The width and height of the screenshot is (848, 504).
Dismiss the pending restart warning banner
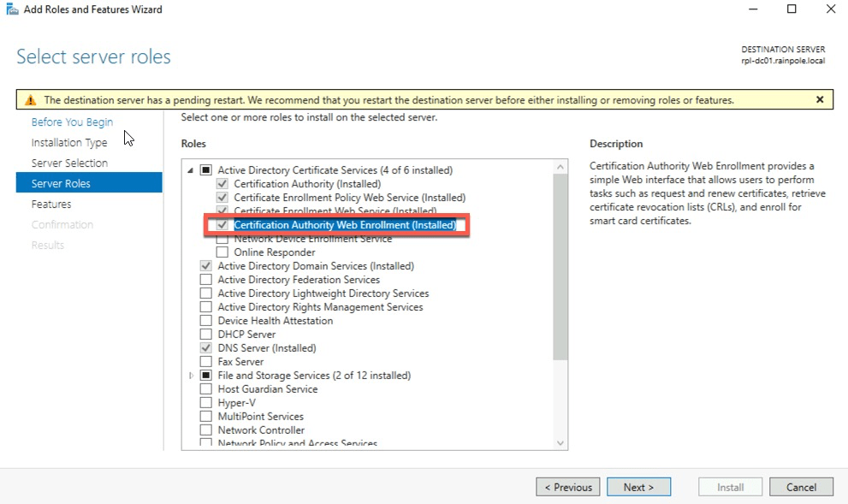coord(820,99)
